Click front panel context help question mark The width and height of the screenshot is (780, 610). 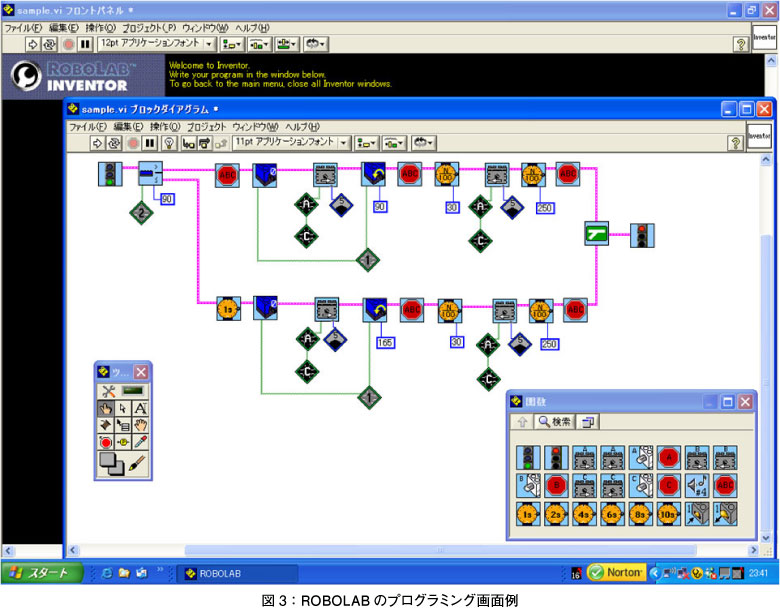tap(741, 44)
